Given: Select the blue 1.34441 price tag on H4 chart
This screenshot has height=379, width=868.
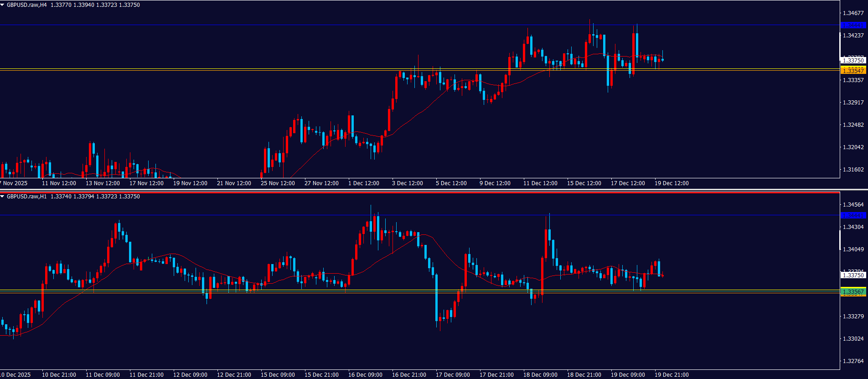Looking at the screenshot, I should (x=853, y=25).
